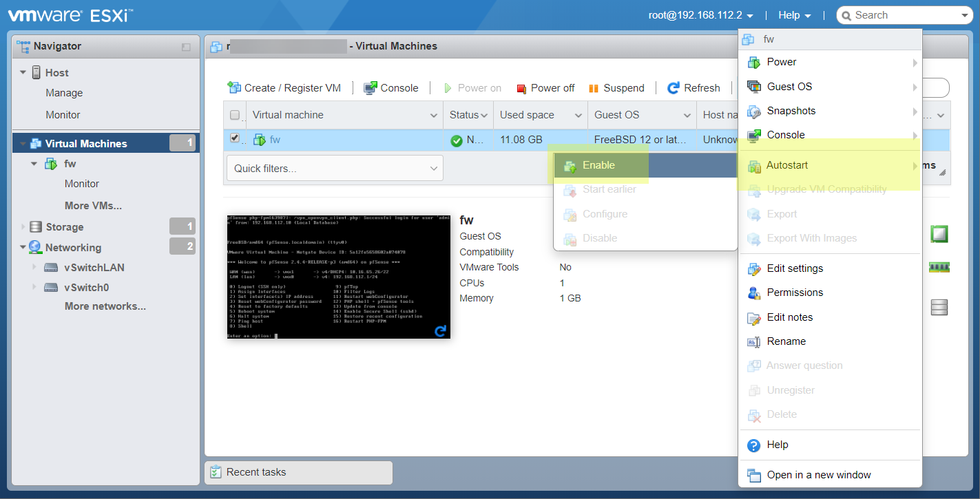Uncheck the fw row checkbox
Viewport: 980px width, 499px height.
[x=235, y=138]
